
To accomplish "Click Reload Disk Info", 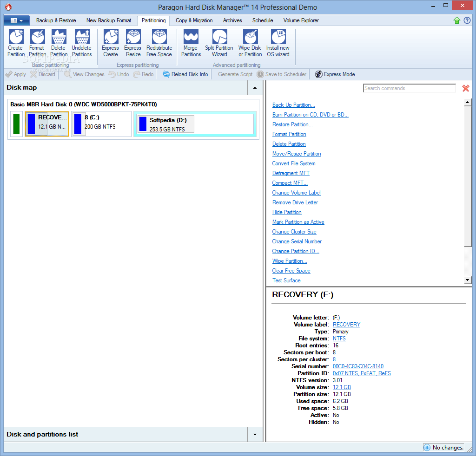I will [185, 74].
